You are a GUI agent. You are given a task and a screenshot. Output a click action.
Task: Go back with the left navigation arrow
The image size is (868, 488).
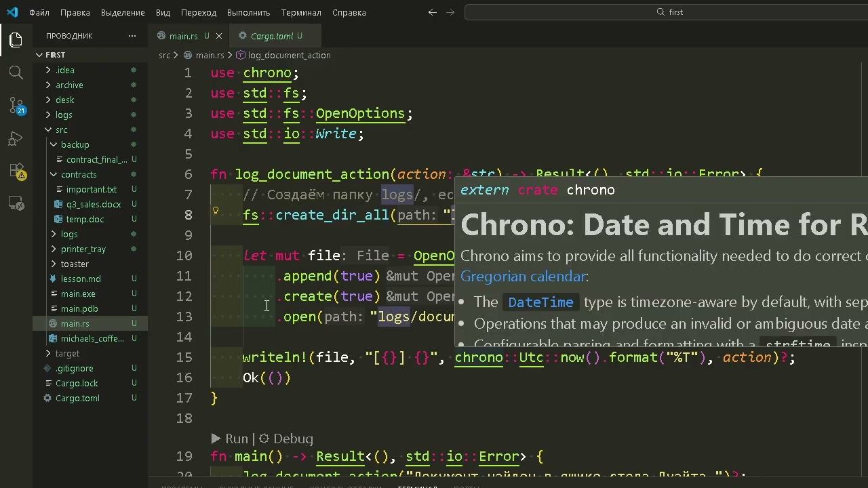pos(433,12)
